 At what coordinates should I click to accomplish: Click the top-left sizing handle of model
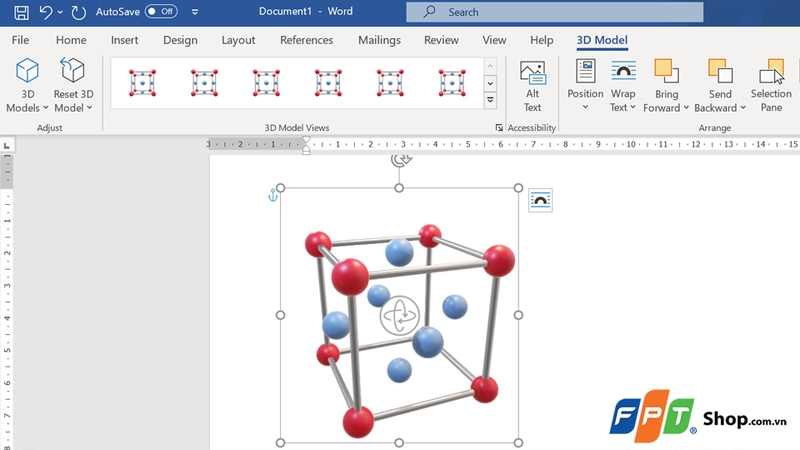coord(280,188)
